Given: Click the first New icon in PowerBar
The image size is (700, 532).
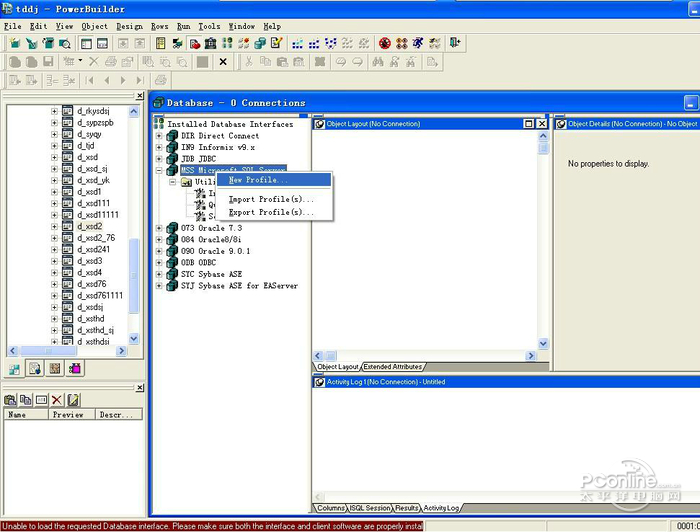Looking at the screenshot, I should click(x=15, y=43).
